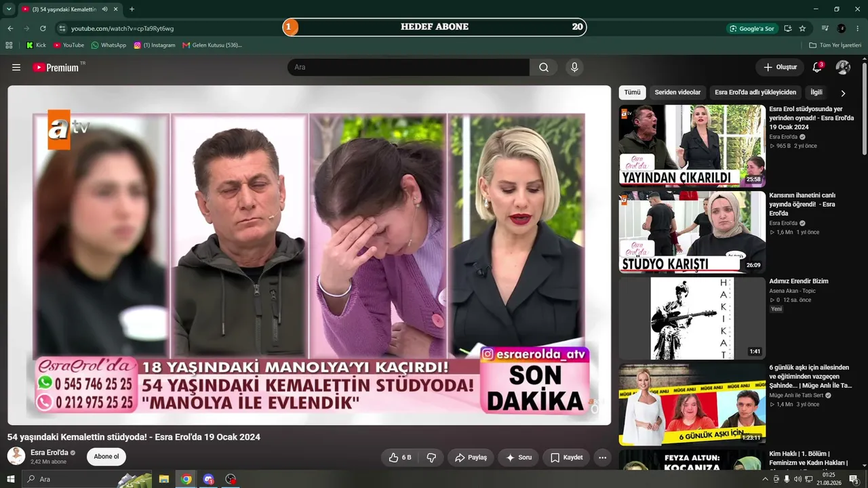Click the Chrome address bar URL
Screen dimensions: 868x488
[123, 28]
